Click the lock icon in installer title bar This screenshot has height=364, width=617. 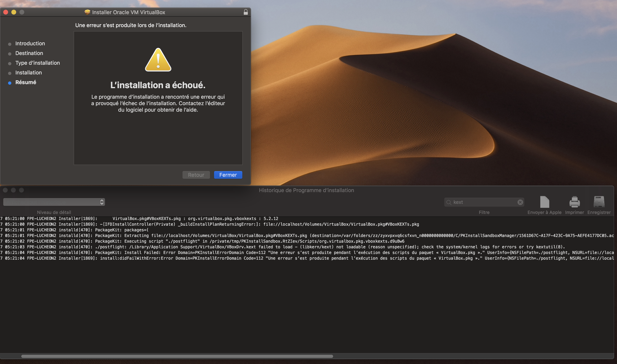point(246,12)
